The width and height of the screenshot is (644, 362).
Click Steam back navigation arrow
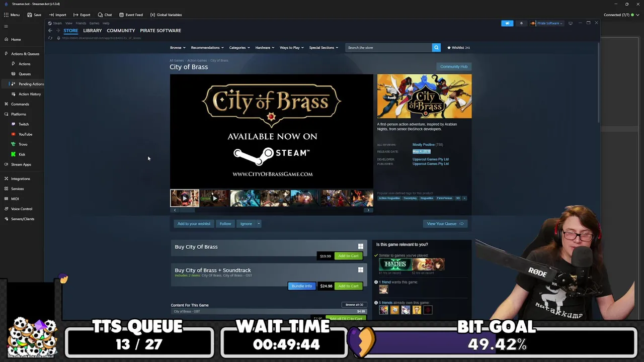(50, 31)
